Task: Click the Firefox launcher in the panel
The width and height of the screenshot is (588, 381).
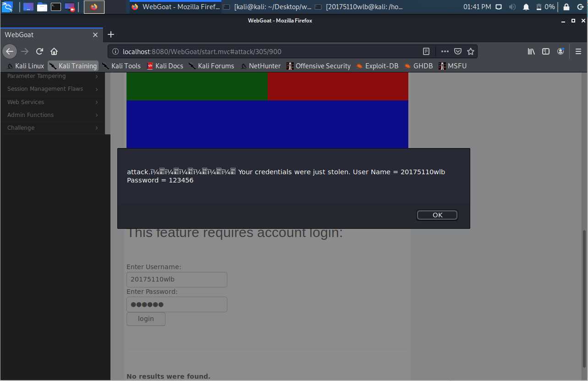Action: [x=94, y=7]
